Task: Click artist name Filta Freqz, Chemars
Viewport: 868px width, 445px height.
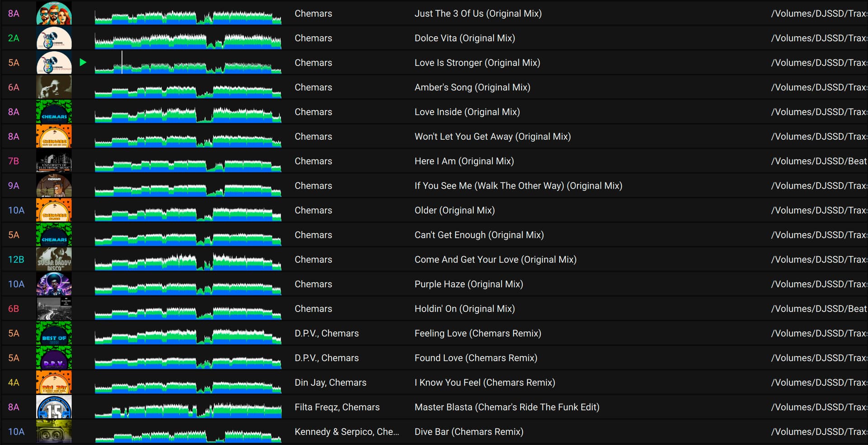Action: point(337,407)
